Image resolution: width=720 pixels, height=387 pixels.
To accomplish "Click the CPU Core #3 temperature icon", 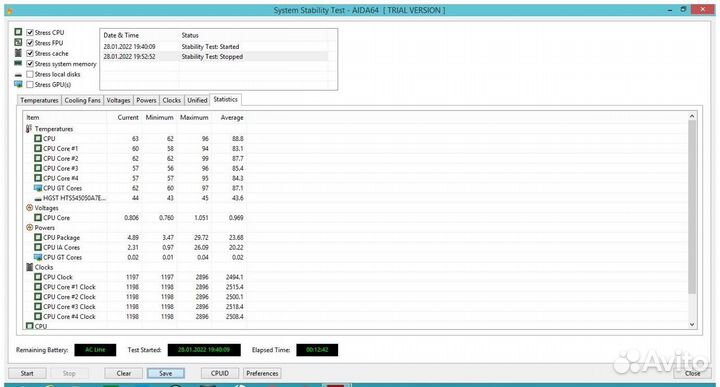I will 38,168.
